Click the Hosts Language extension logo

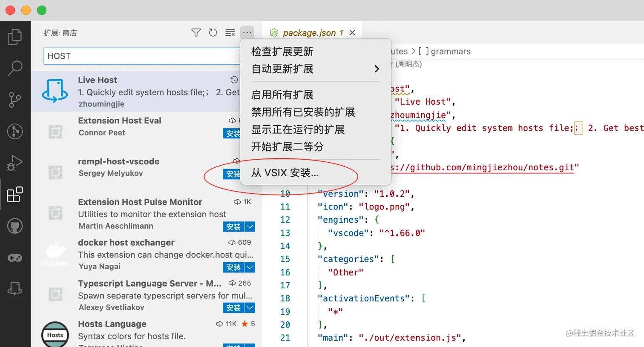coord(55,334)
